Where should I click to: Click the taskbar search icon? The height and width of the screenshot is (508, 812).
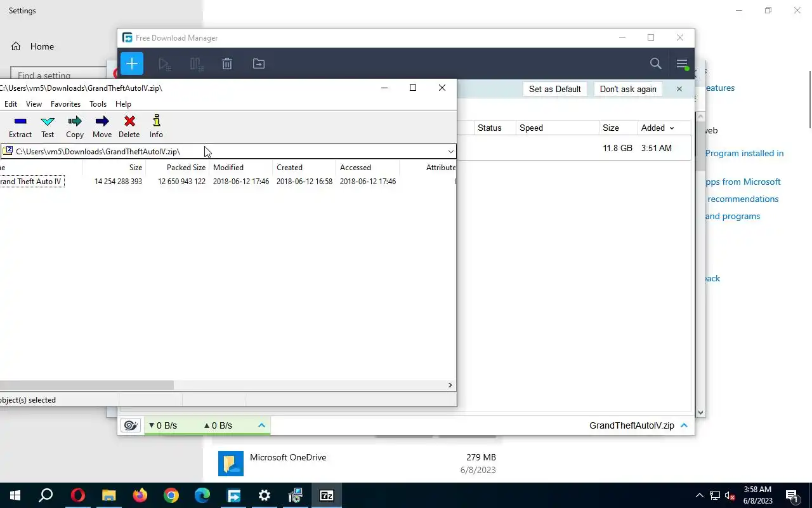[x=46, y=495]
